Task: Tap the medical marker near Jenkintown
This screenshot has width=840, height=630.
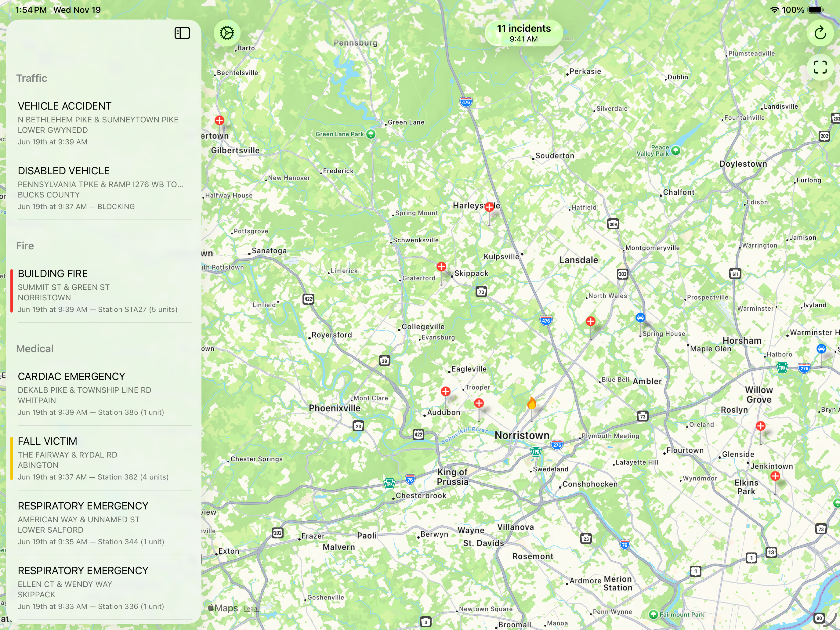Action: click(775, 476)
